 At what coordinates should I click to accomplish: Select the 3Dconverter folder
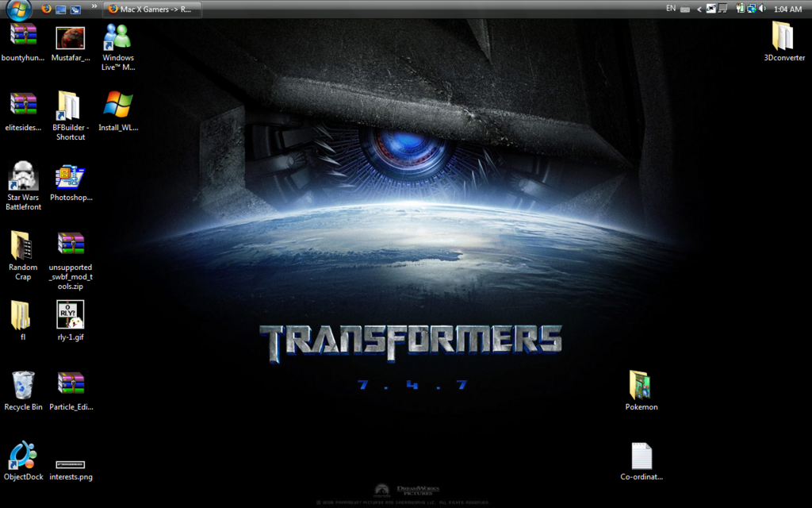(x=784, y=42)
